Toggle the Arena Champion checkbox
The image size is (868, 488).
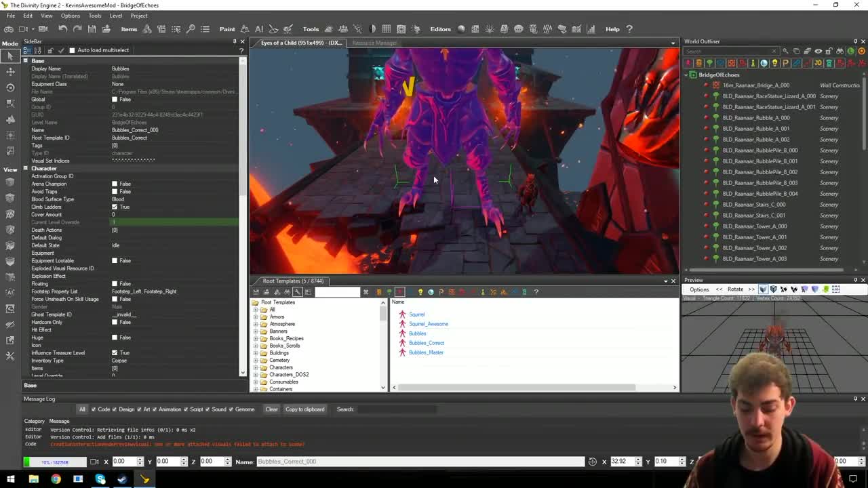point(115,184)
